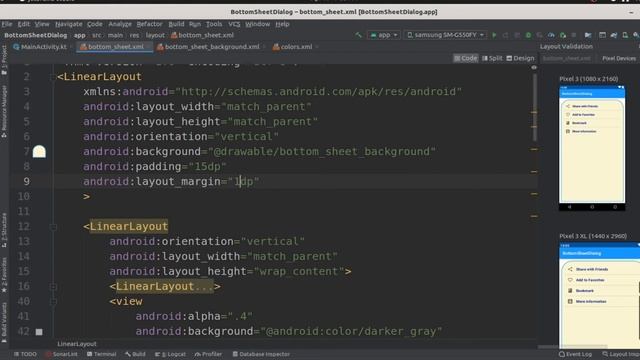Image resolution: width=640 pixels, height=360 pixels.
Task: Open the View menu
Action: (42, 24)
